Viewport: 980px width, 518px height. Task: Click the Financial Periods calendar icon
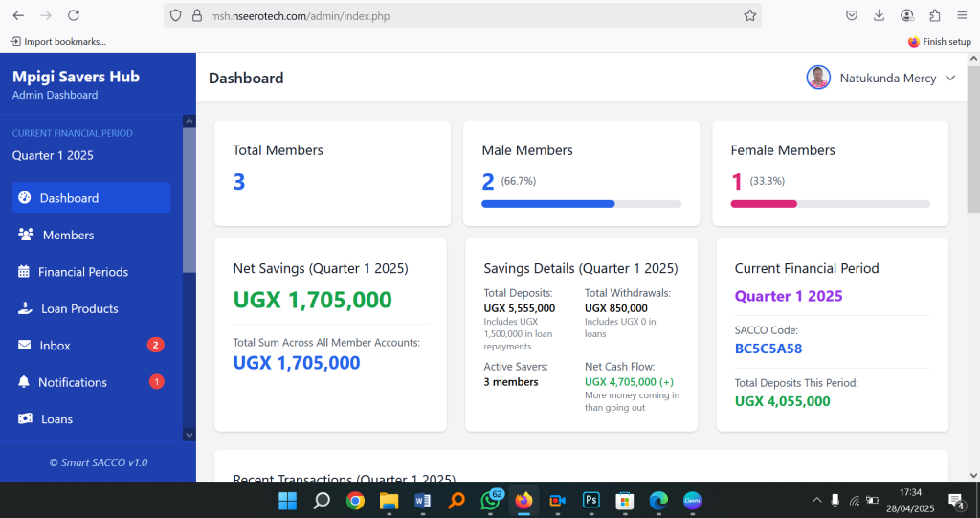(x=24, y=272)
